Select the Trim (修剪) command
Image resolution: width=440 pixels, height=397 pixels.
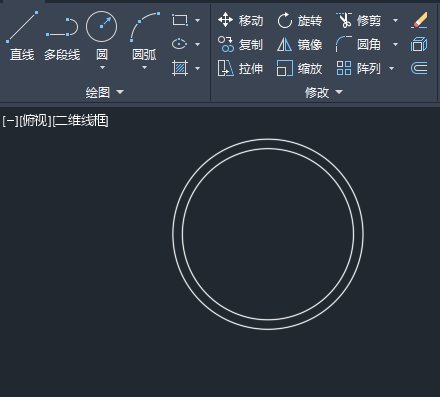coord(359,20)
